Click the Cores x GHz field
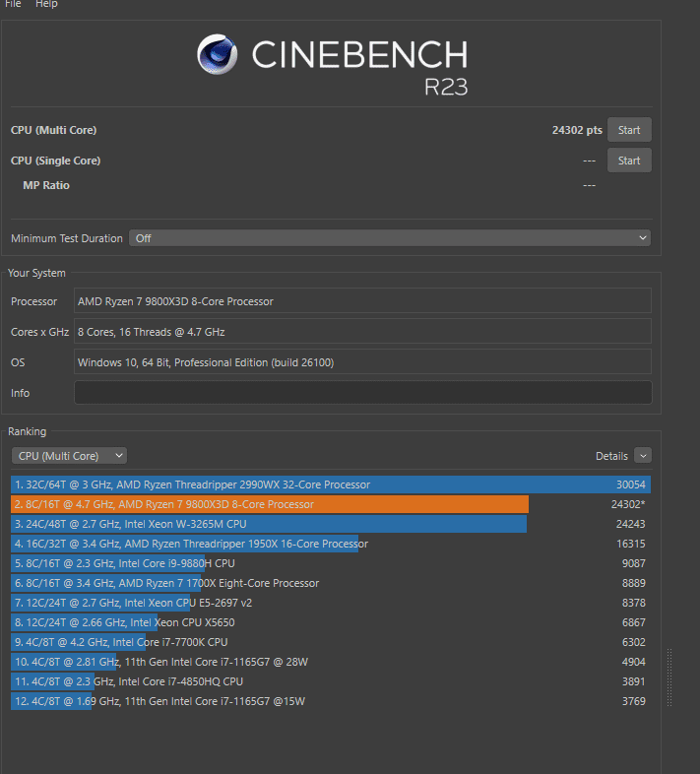 363,332
